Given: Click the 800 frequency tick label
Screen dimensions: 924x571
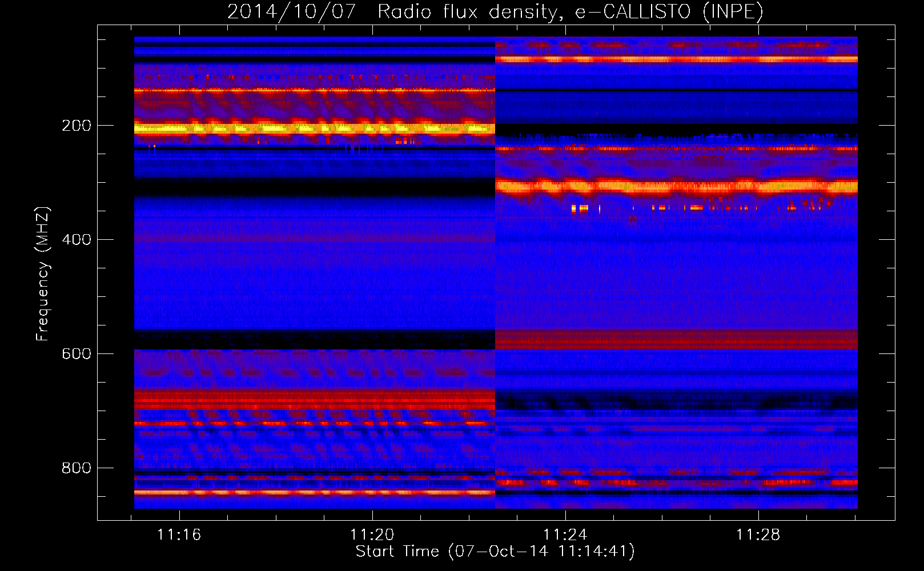Looking at the screenshot, I should click(77, 468).
